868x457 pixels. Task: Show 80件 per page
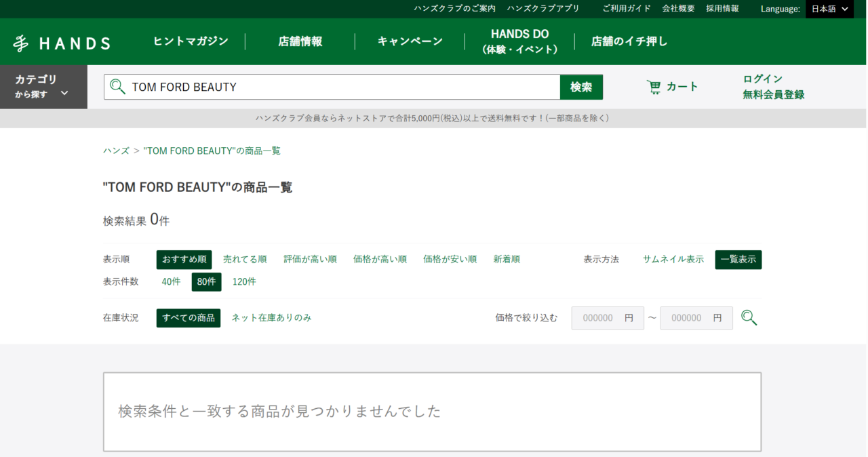tap(206, 282)
